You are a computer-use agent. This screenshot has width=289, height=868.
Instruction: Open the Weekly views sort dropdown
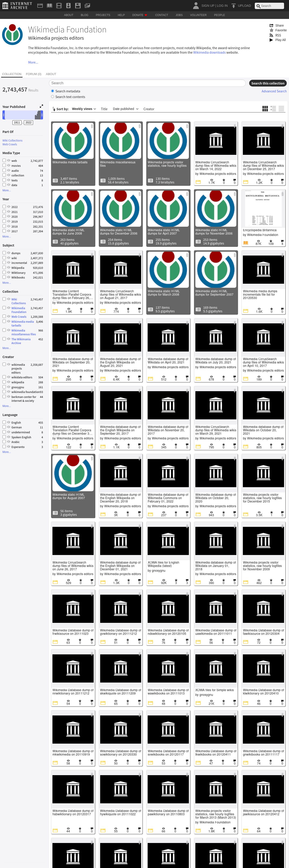(x=84, y=109)
